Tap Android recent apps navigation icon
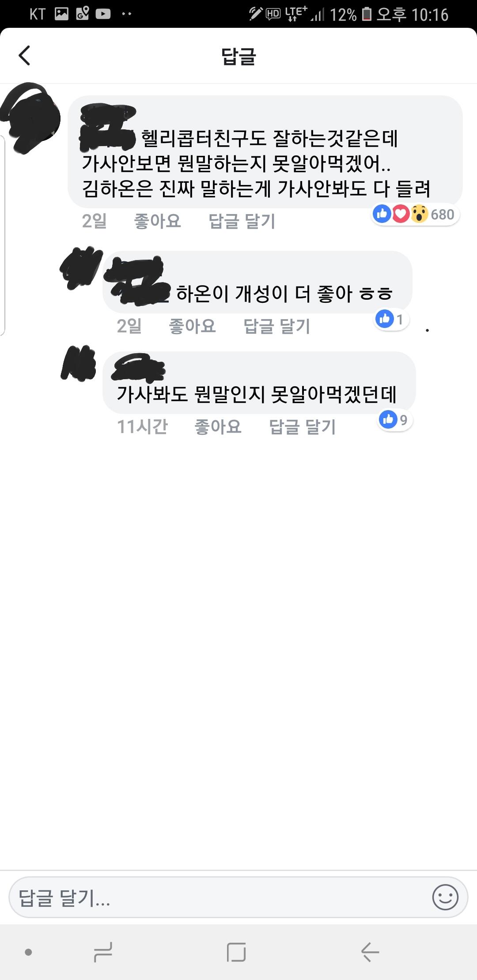This screenshot has width=477, height=980. (103, 952)
